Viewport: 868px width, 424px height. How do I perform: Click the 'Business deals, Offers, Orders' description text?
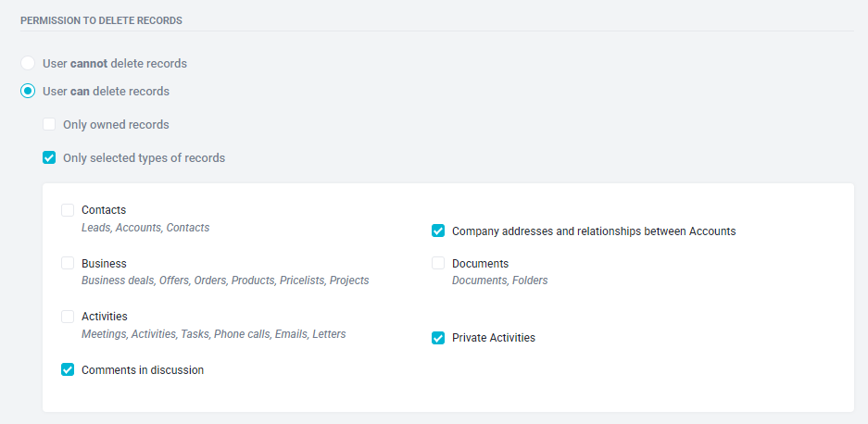tap(155, 281)
